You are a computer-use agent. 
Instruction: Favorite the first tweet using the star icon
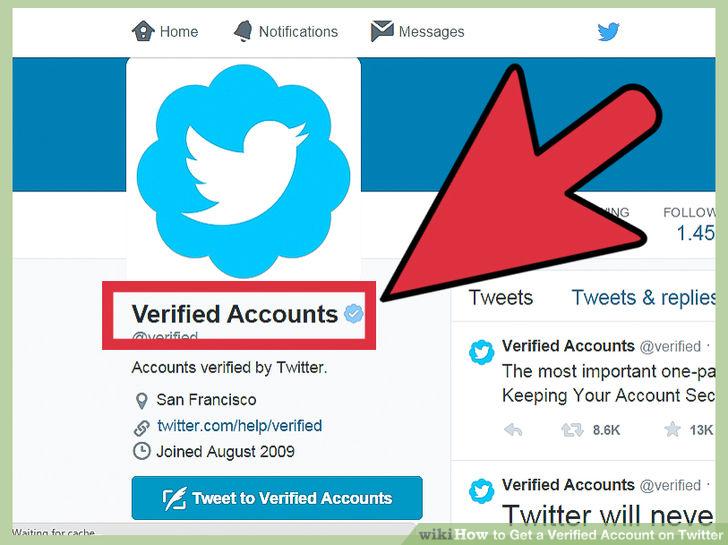(x=672, y=429)
